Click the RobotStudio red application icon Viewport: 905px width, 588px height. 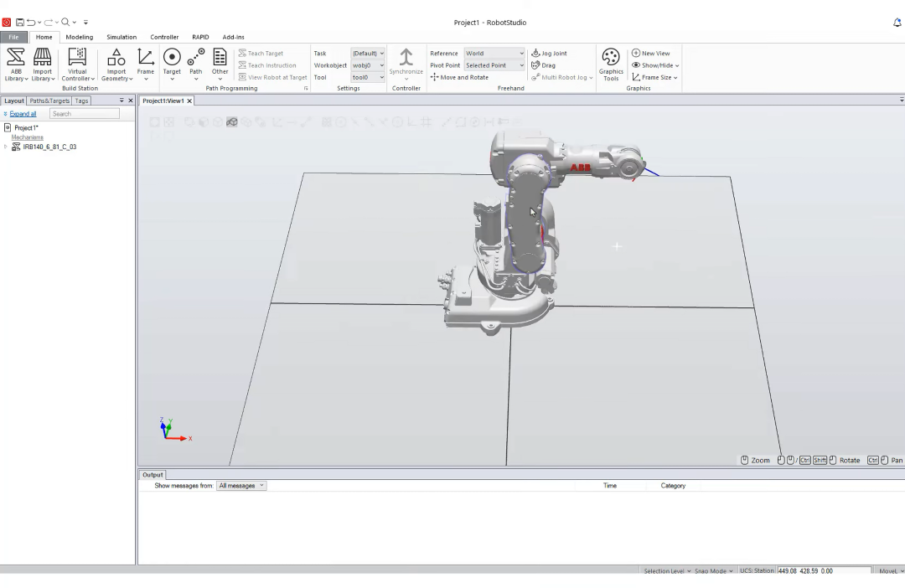click(x=7, y=23)
